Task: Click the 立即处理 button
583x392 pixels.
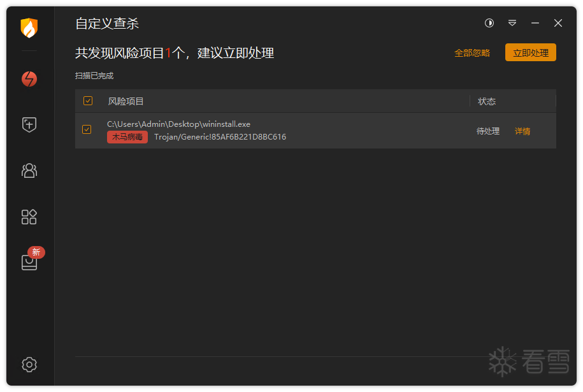Action: coord(530,53)
